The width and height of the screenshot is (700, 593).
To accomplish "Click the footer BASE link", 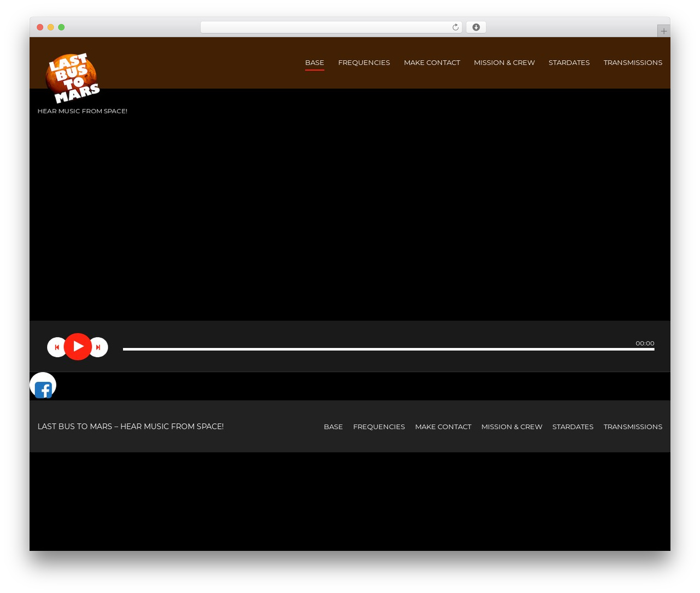I will coord(333,427).
